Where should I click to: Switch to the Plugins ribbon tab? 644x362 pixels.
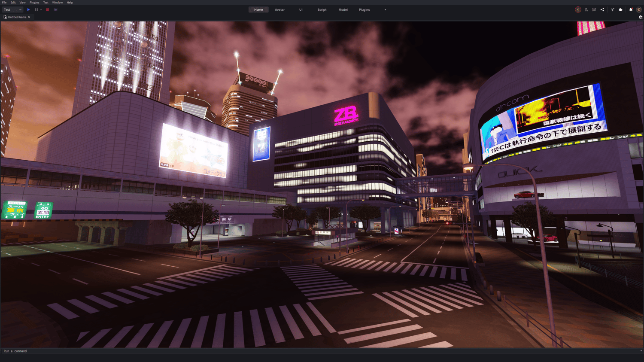pos(364,9)
